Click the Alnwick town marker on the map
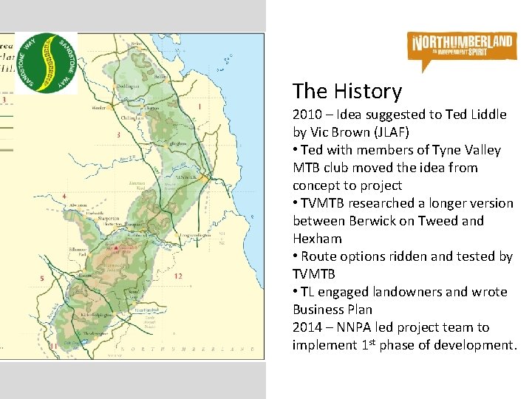Screen dimensions: 532x399 pyautogui.click(x=204, y=178)
